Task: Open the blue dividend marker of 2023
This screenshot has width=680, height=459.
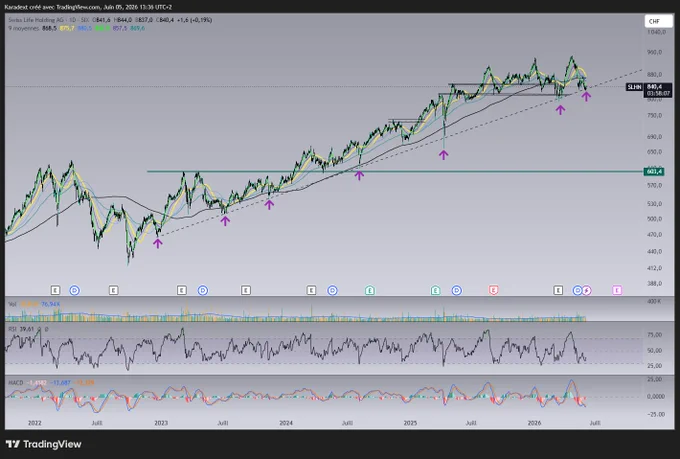Action: coord(203,290)
